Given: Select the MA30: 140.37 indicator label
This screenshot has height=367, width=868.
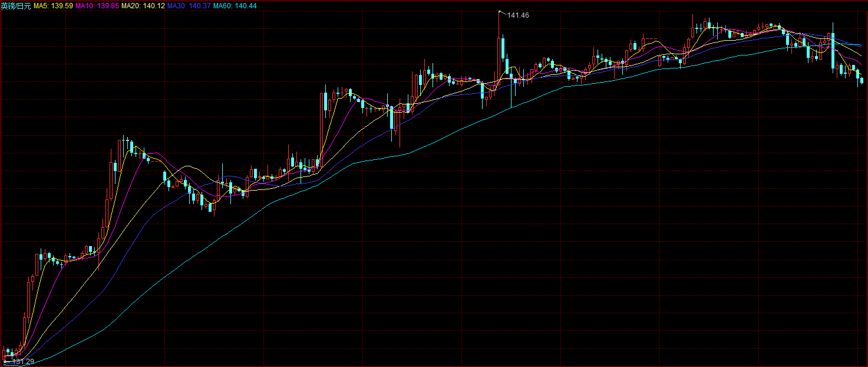Looking at the screenshot, I should tap(189, 5).
